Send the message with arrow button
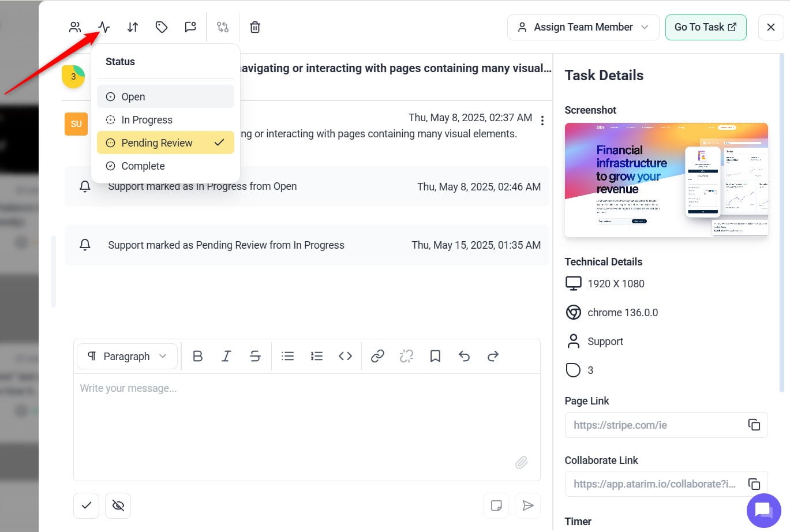 point(527,505)
